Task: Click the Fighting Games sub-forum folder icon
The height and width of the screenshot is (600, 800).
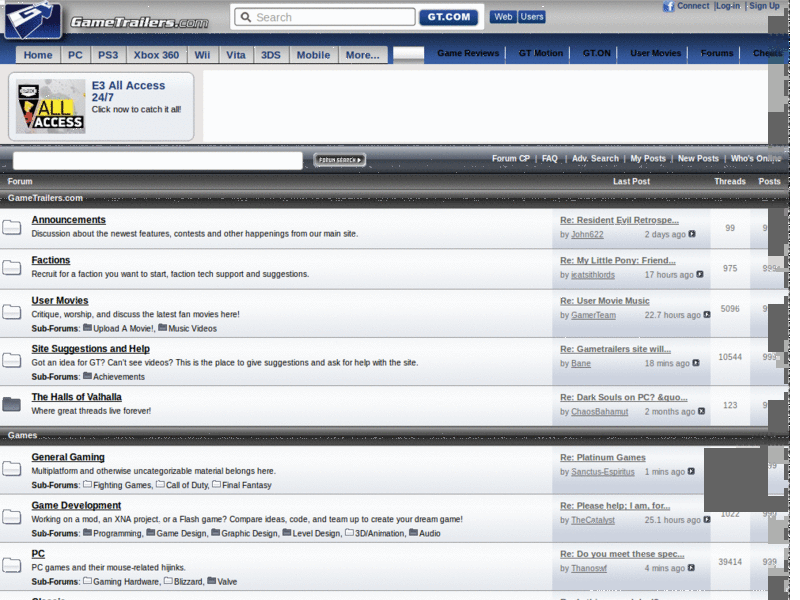Action: pyautogui.click(x=87, y=484)
